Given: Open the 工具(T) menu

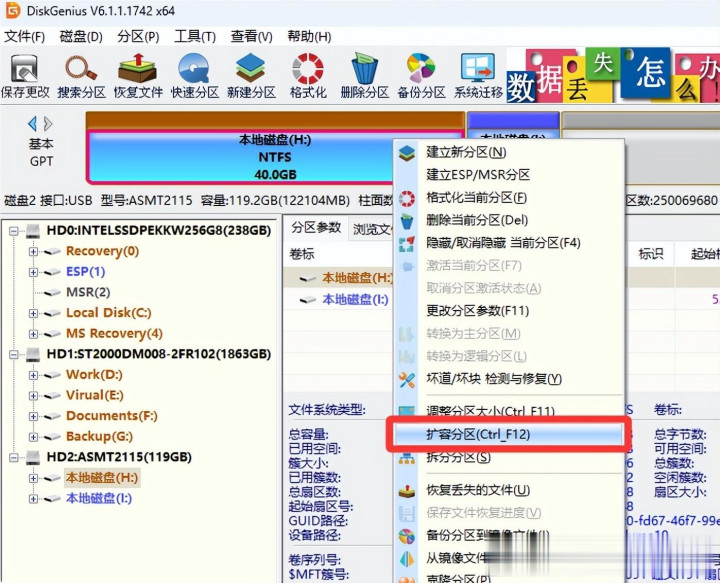Looking at the screenshot, I should [x=195, y=36].
